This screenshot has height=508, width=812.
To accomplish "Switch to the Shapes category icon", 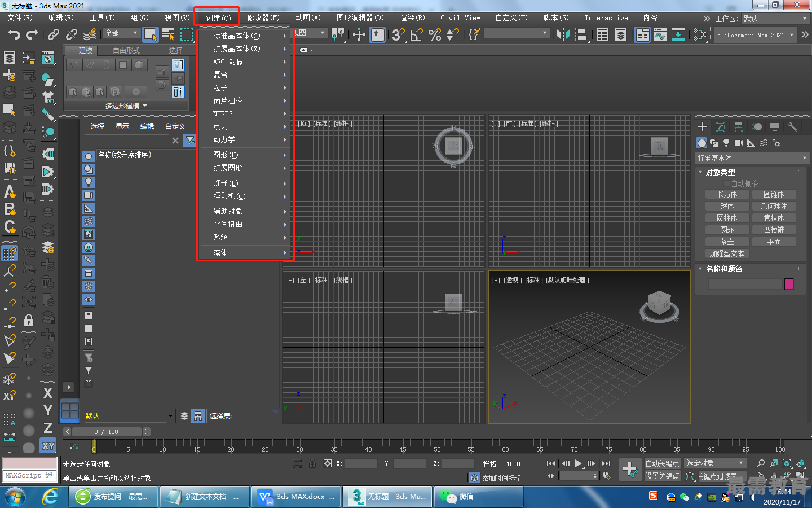I will [x=714, y=143].
